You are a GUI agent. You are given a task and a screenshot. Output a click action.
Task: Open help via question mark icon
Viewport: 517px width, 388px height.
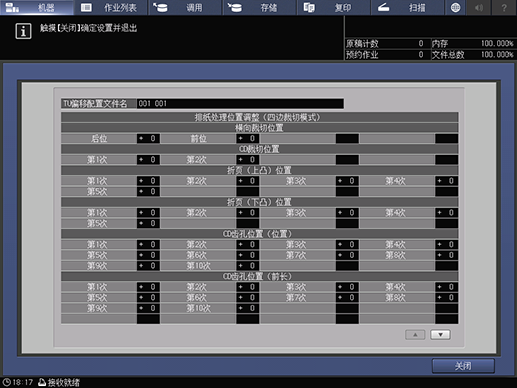click(504, 7)
